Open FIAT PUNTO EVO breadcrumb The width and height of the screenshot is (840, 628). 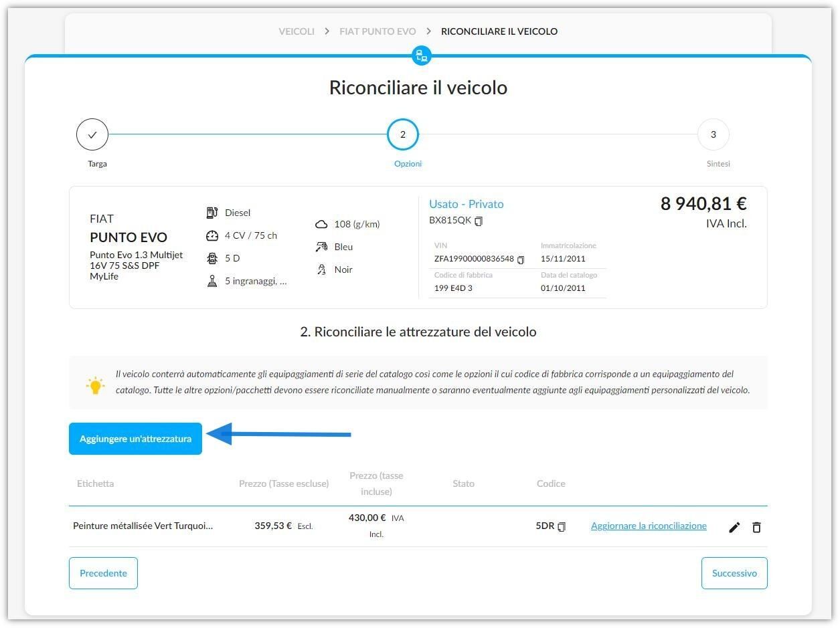coord(377,31)
